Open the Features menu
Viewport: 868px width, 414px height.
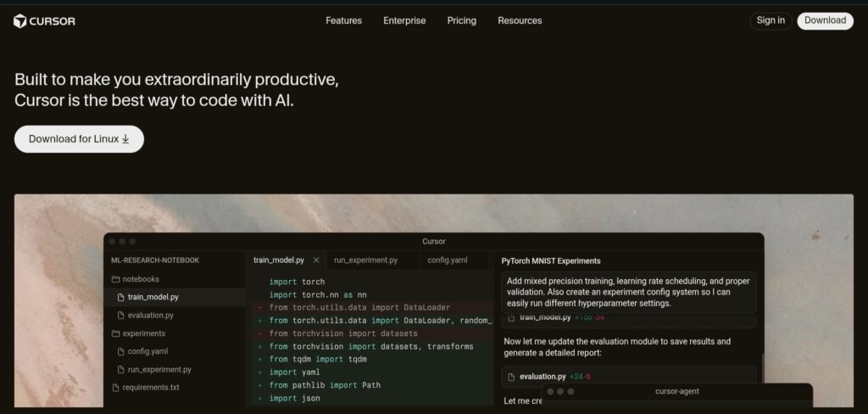tap(344, 20)
